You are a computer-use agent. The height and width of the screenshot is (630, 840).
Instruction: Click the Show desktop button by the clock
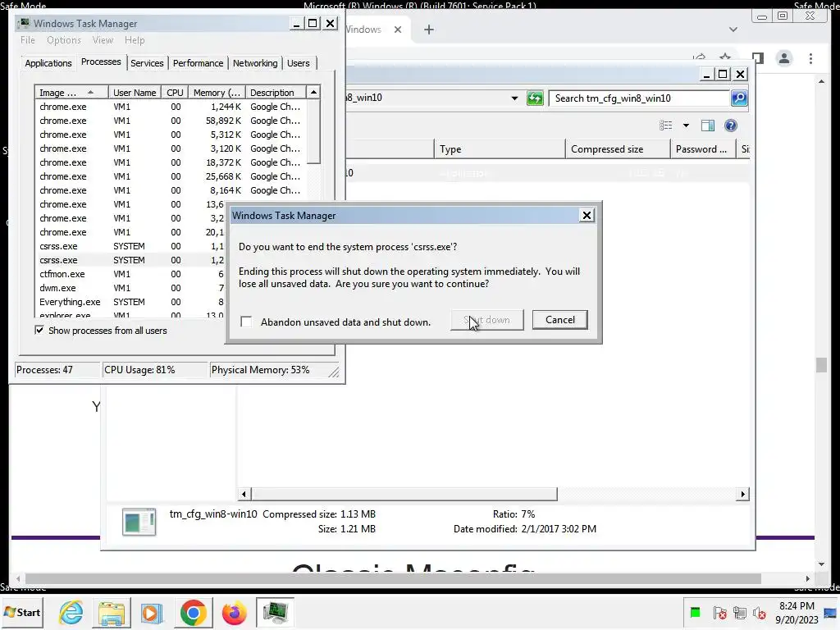point(832,612)
